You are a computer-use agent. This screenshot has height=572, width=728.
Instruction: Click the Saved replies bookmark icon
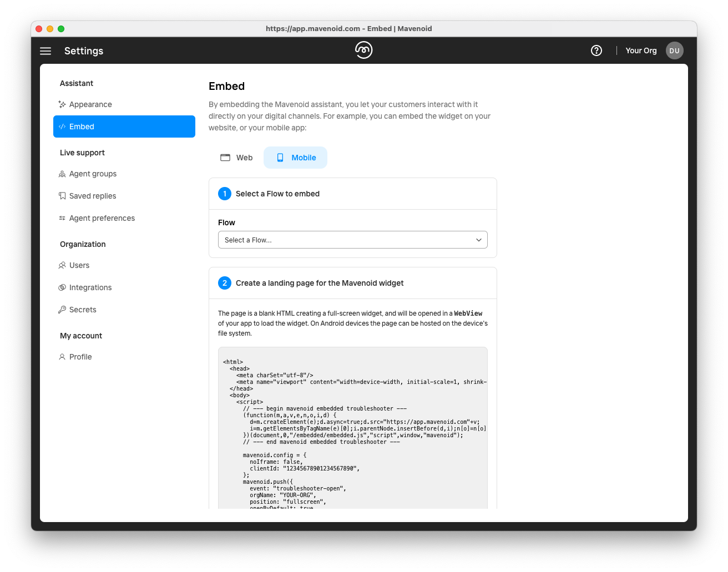62,196
